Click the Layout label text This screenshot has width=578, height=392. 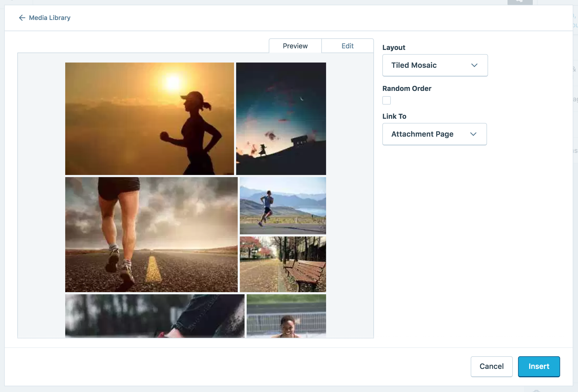click(x=394, y=48)
